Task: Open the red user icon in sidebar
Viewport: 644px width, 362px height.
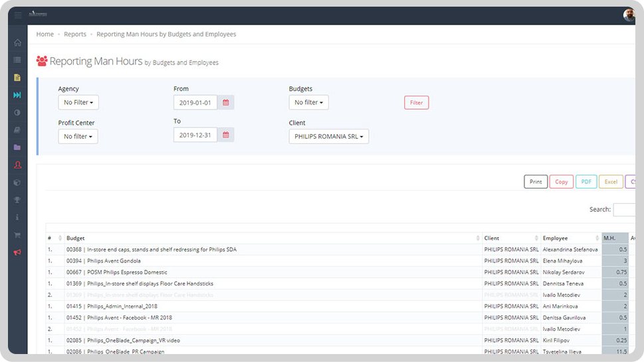Action: tap(17, 165)
